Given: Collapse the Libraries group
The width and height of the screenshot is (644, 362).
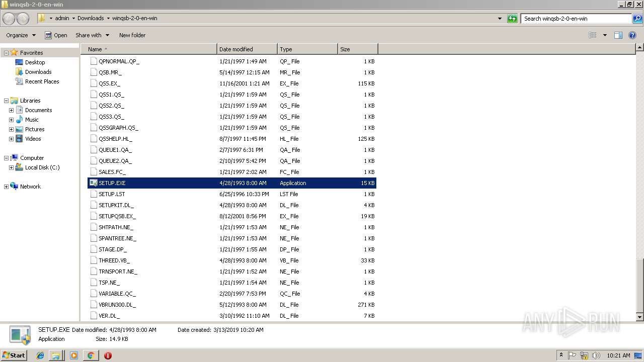Looking at the screenshot, I should 6,101.
